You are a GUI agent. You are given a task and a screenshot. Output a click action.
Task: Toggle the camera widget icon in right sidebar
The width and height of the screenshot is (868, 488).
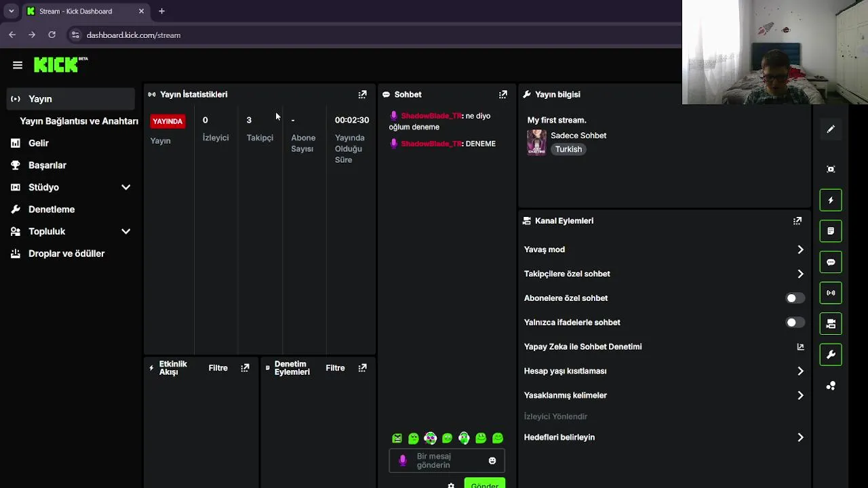click(831, 324)
